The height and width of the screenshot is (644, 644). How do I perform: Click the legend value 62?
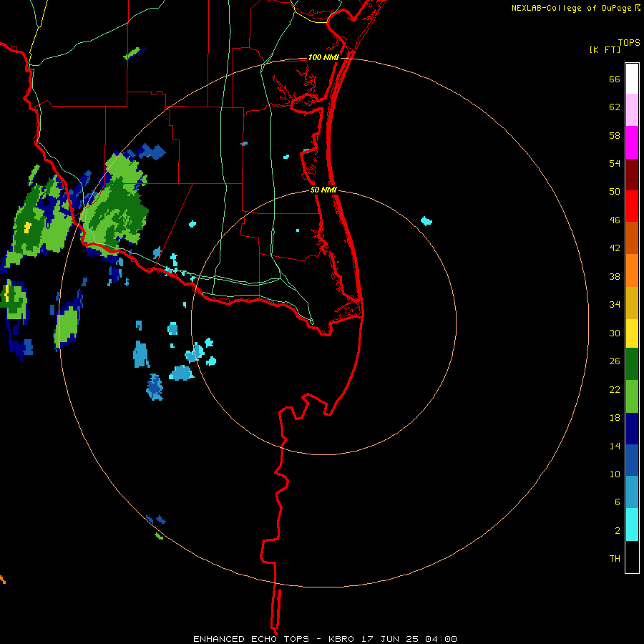(615, 107)
